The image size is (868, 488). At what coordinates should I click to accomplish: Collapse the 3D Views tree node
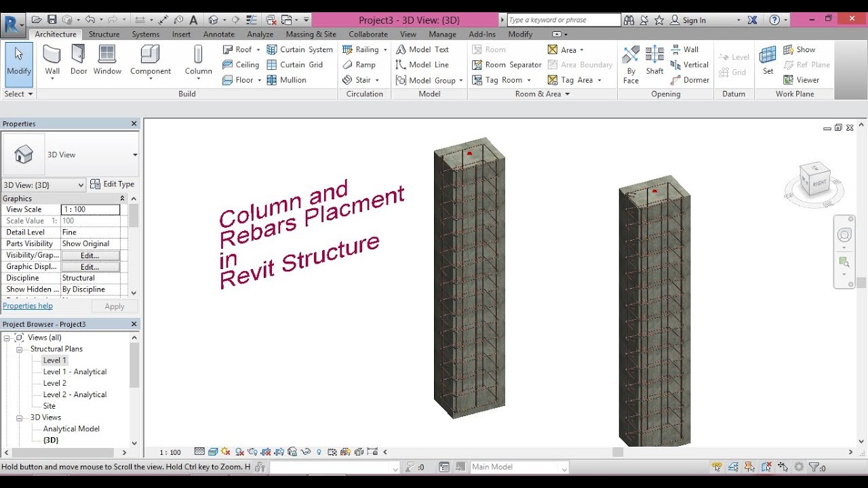click(x=20, y=418)
